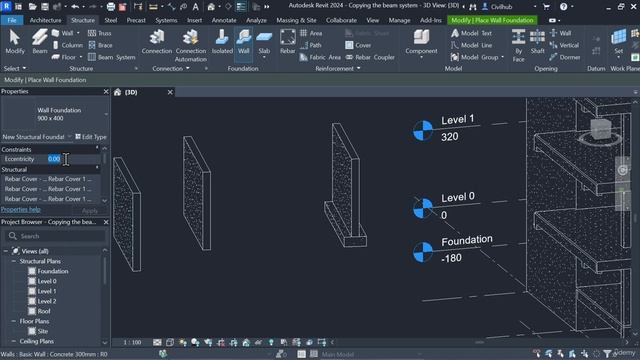Pick the Truss tool
640x360 pixels.
tap(100, 33)
